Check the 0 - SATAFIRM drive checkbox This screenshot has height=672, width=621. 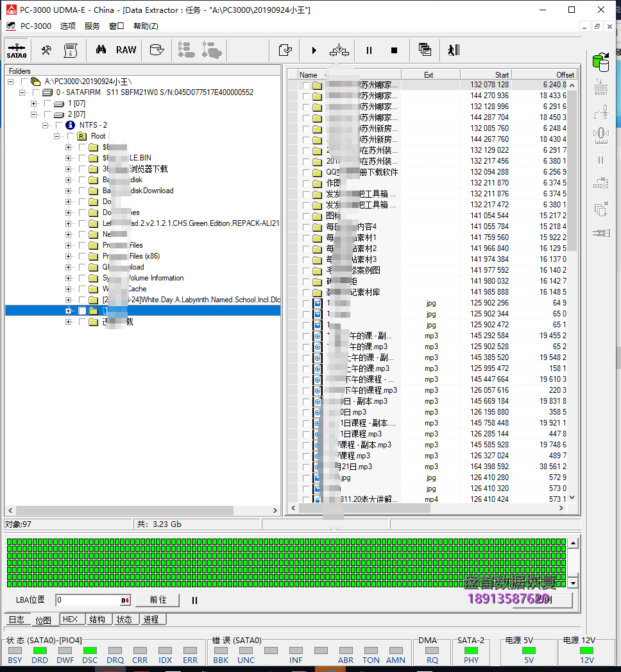click(36, 92)
